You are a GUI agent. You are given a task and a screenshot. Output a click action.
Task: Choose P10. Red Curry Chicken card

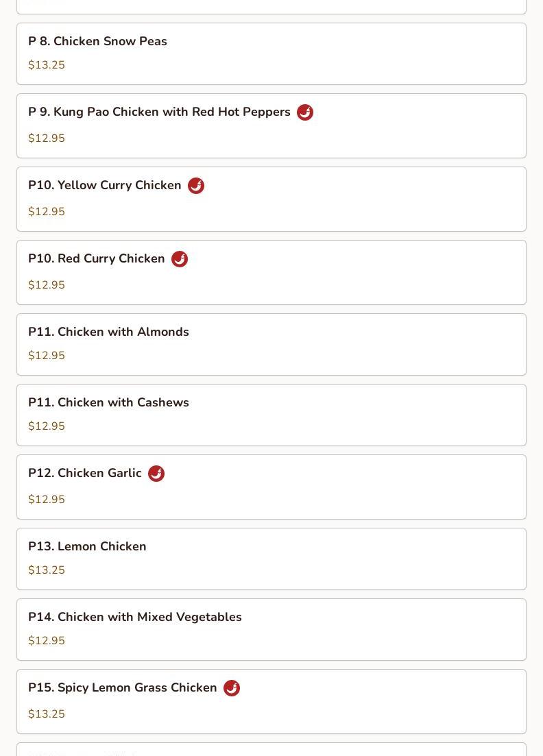point(271,272)
